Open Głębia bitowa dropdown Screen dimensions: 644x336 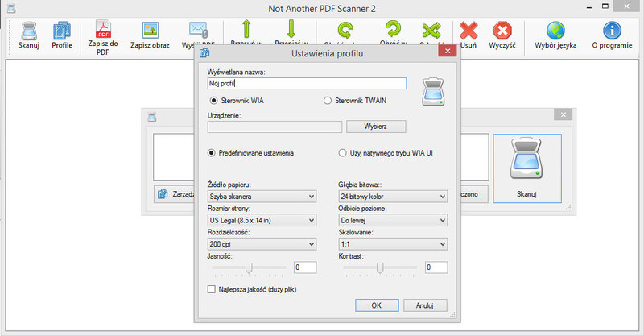[x=393, y=197]
